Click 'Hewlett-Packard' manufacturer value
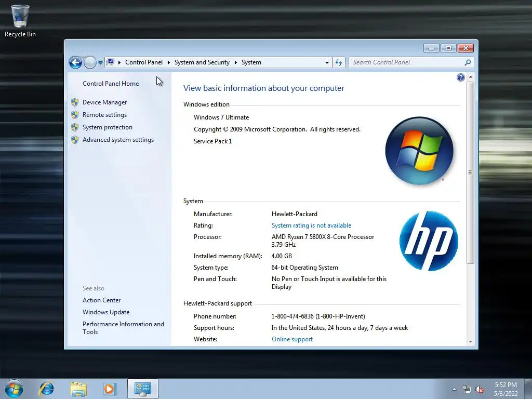532x399 pixels. [295, 214]
